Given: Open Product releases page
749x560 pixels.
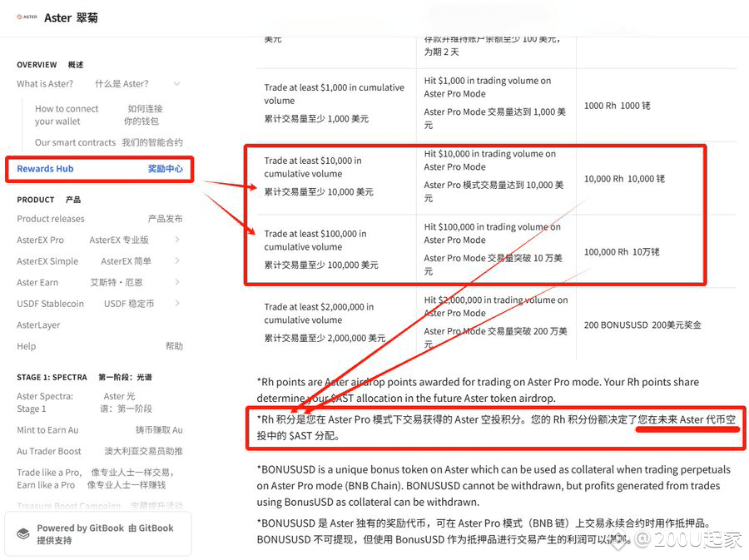Looking at the screenshot, I should pos(51,219).
